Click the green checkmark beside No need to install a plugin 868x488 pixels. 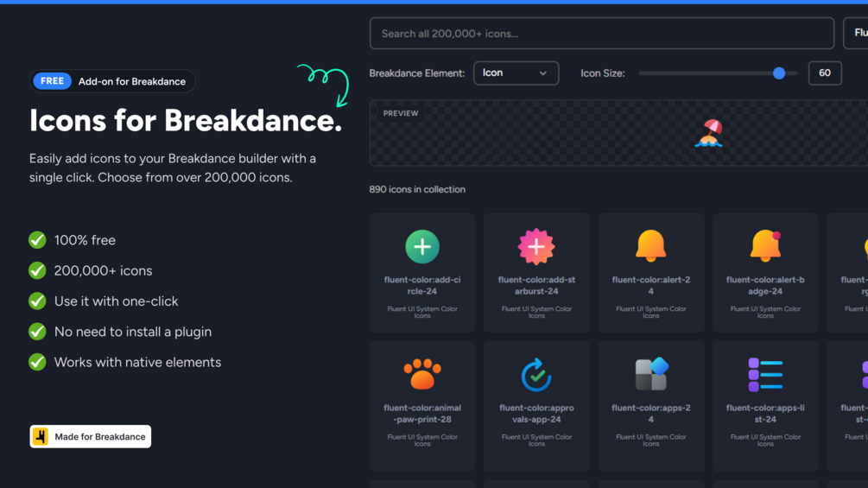tap(37, 331)
